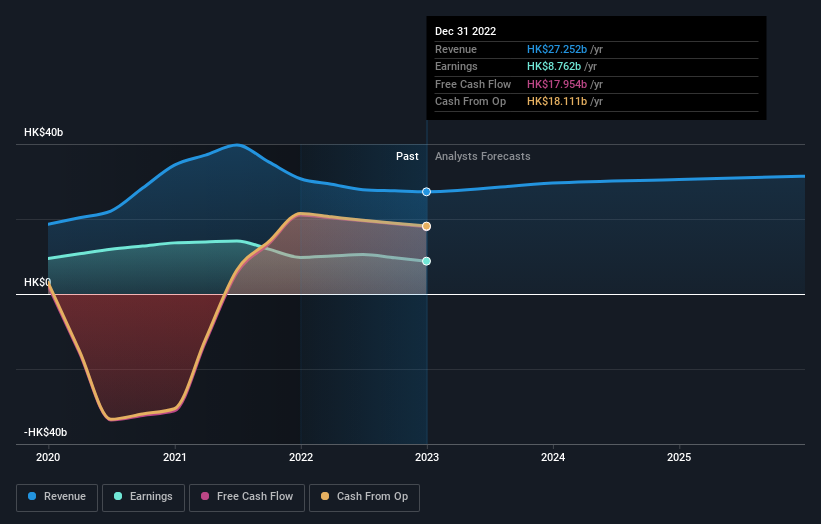This screenshot has width=821, height=524.
Task: Click the -HK$40b y-axis label
Action: pyautogui.click(x=46, y=432)
